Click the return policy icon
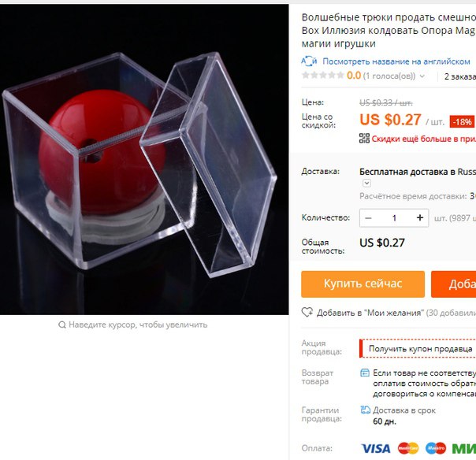The height and width of the screenshot is (460, 476). pyautogui.click(x=365, y=373)
